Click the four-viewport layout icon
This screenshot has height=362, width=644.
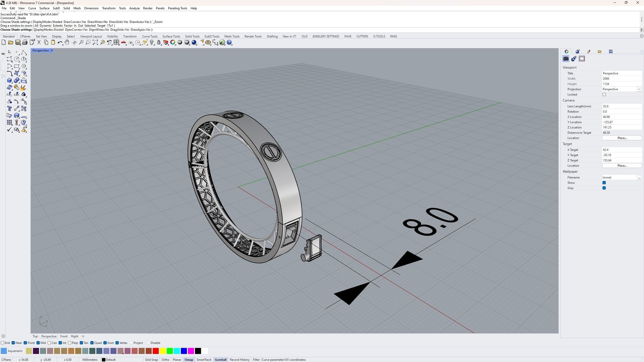click(x=116, y=42)
